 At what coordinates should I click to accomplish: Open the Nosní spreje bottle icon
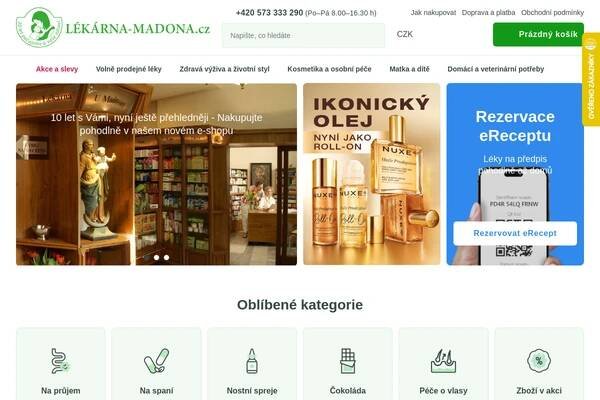coord(252,361)
